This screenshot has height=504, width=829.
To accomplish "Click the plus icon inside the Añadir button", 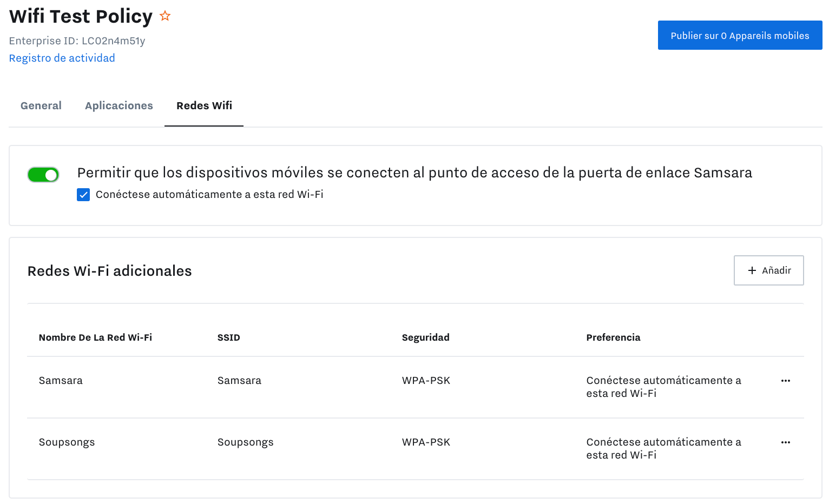I will 752,270.
